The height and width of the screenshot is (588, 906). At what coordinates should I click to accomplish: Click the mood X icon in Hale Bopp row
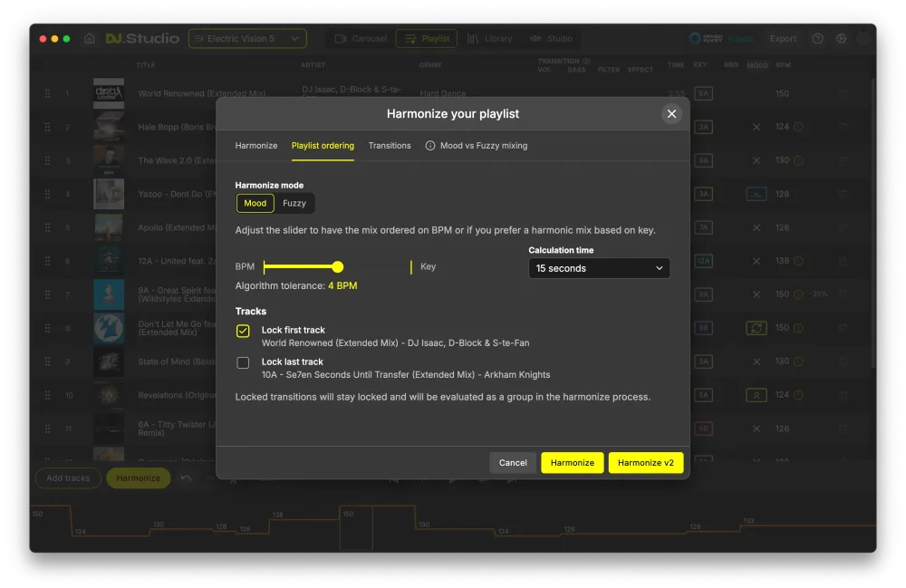pyautogui.click(x=757, y=127)
